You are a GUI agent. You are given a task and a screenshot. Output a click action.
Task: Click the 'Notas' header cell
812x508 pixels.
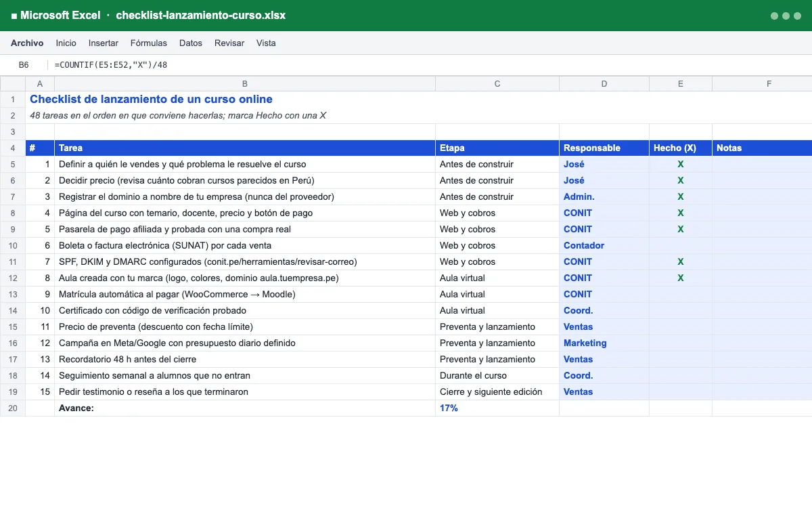(x=762, y=148)
